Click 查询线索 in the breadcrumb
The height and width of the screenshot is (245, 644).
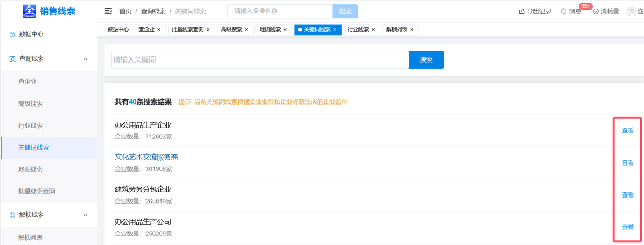pos(153,11)
